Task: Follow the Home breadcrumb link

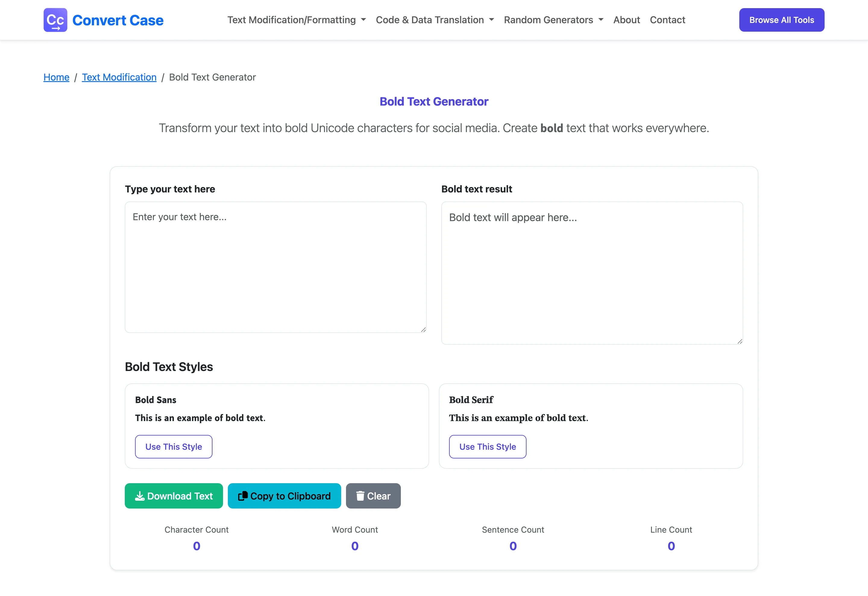Action: click(56, 77)
